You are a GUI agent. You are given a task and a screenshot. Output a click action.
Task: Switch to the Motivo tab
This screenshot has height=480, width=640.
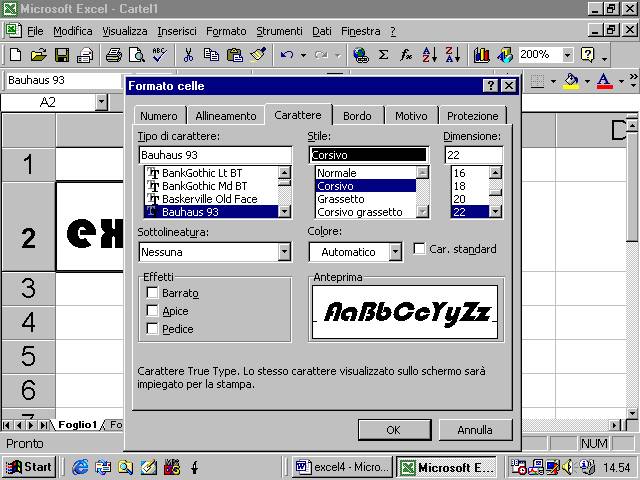(411, 116)
